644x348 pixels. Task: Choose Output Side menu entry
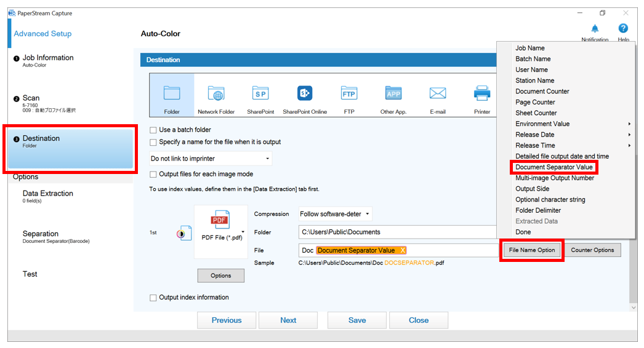click(x=533, y=189)
